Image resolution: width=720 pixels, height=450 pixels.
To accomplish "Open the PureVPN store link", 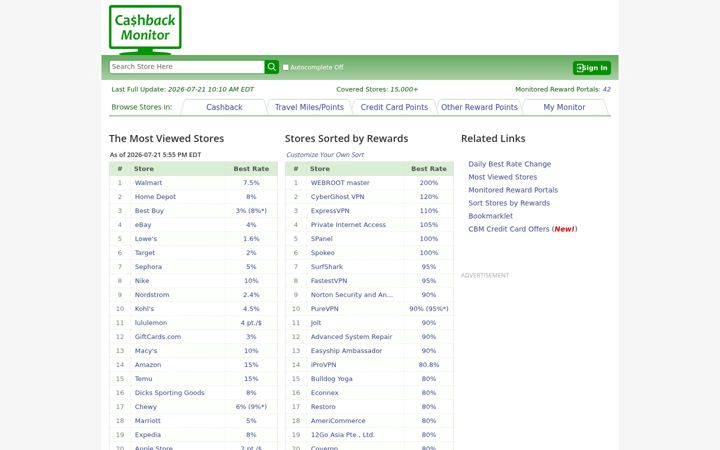I will [x=324, y=309].
